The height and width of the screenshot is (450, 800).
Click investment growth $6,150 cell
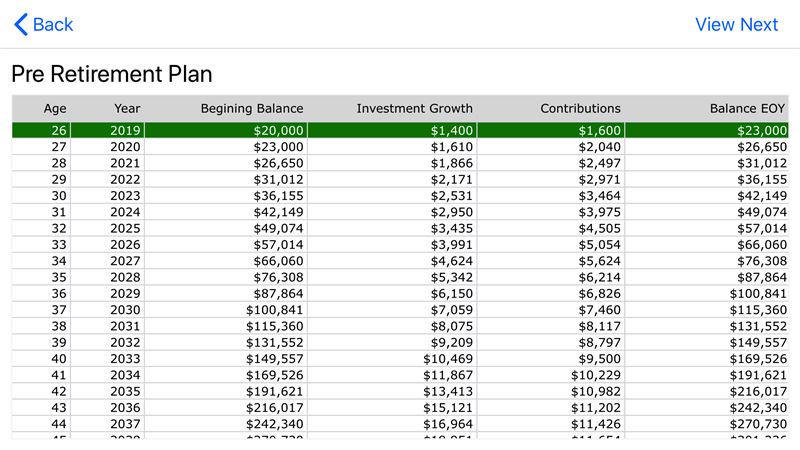[392, 293]
